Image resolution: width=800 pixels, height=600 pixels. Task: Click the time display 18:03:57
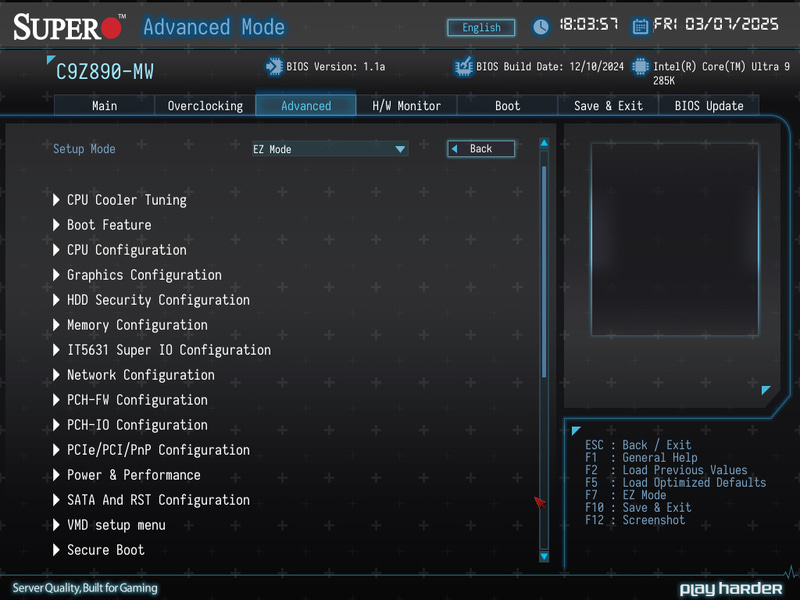(x=589, y=24)
